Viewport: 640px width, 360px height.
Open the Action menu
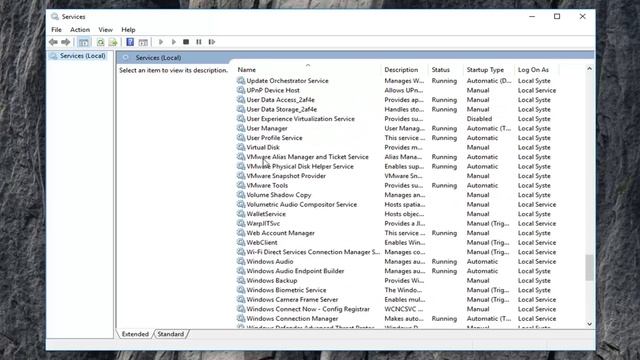click(x=80, y=30)
